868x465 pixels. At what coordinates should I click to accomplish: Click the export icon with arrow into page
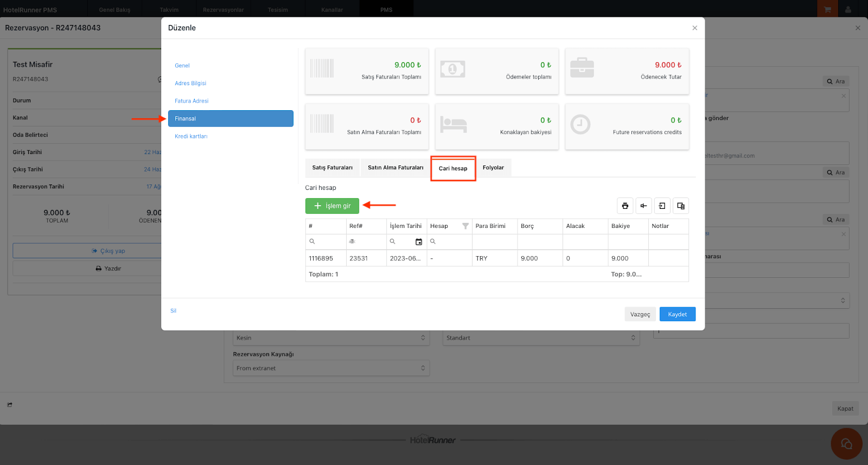pyautogui.click(x=662, y=206)
